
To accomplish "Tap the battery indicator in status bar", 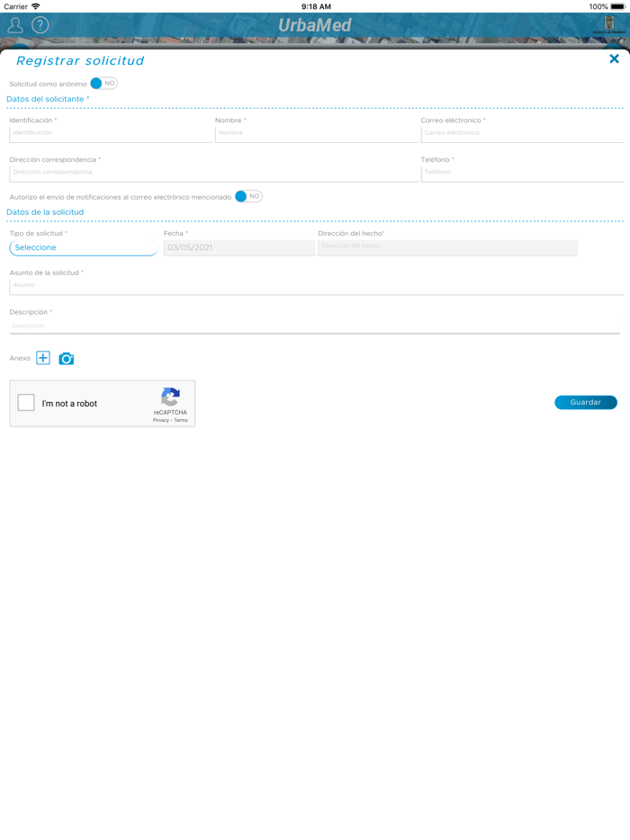I will pos(617,6).
